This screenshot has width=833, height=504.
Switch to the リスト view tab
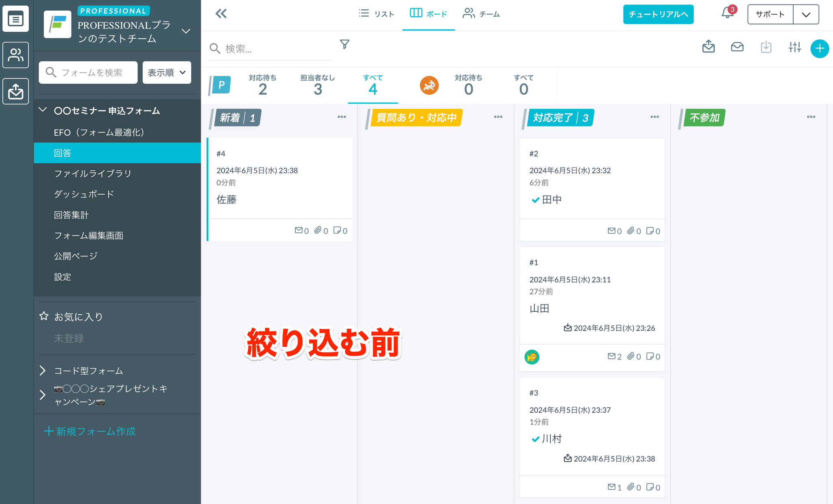click(377, 14)
